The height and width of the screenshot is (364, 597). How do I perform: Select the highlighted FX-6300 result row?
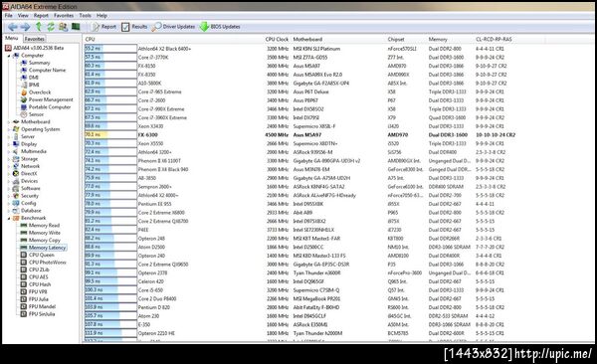[300, 135]
